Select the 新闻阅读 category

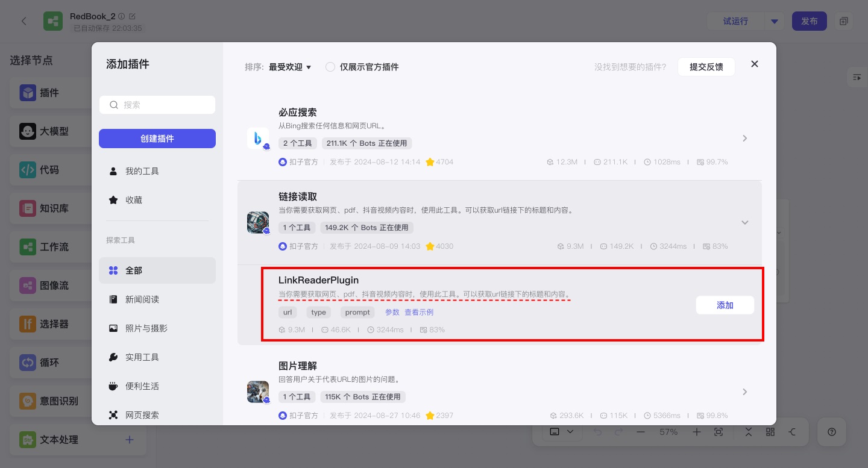click(157, 299)
